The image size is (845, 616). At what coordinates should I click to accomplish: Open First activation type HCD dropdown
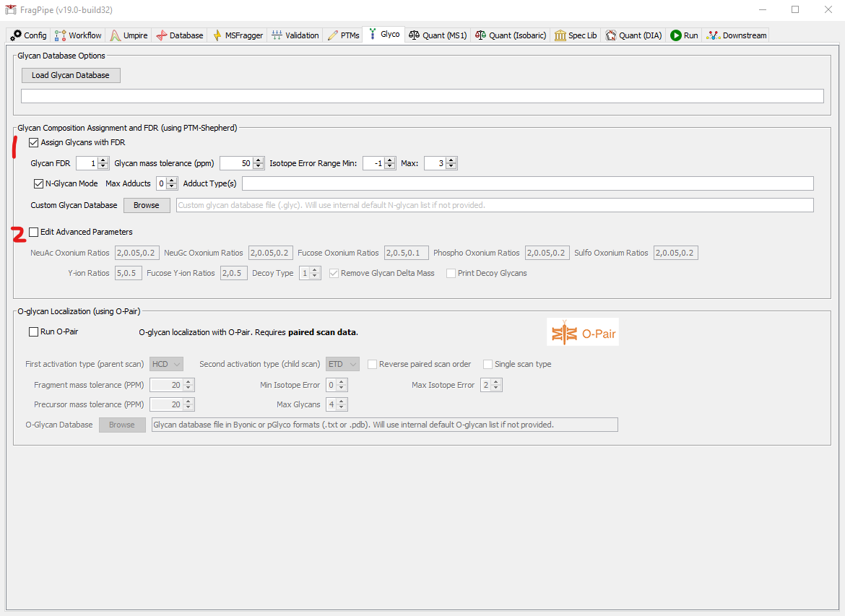(x=167, y=364)
